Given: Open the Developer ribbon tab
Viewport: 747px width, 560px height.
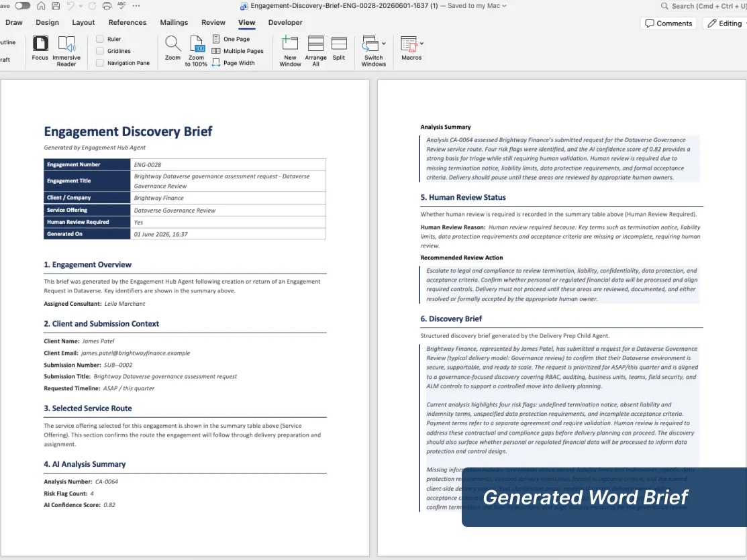Looking at the screenshot, I should [285, 22].
